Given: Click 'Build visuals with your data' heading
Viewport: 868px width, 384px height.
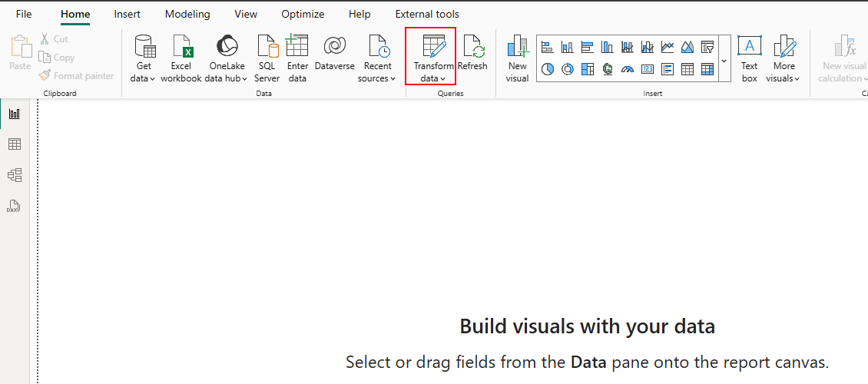Looking at the screenshot, I should click(588, 326).
